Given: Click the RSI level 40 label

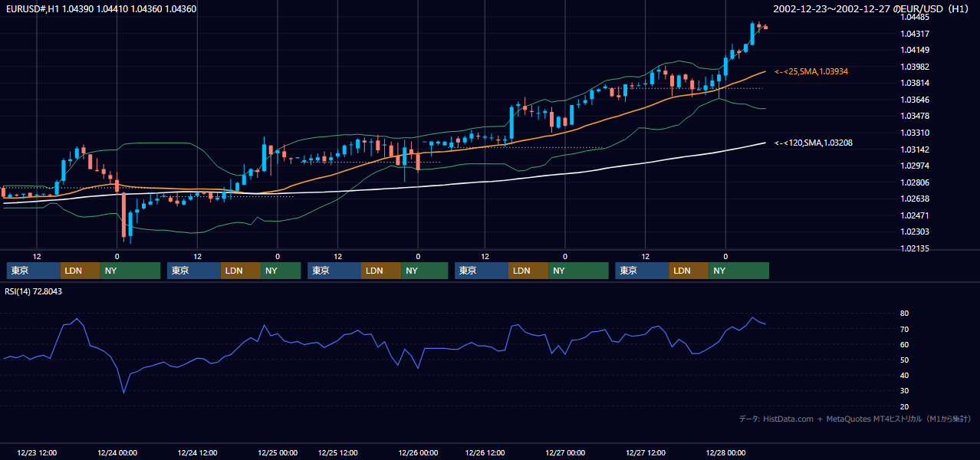Looking at the screenshot, I should 905,376.
